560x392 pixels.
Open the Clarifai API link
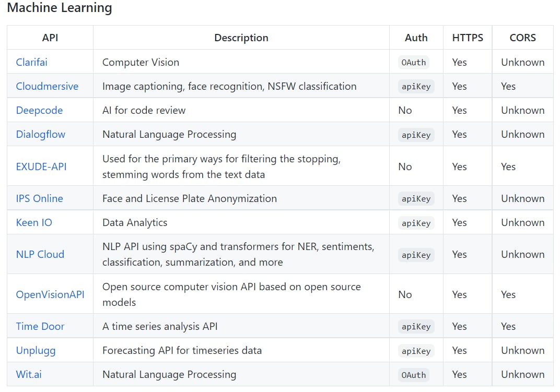pyautogui.click(x=31, y=62)
